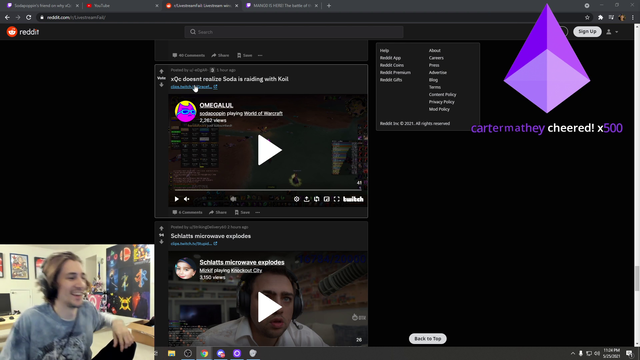The width and height of the screenshot is (640, 360).
Task: Open the Privacy Policy link
Action: coord(441,102)
